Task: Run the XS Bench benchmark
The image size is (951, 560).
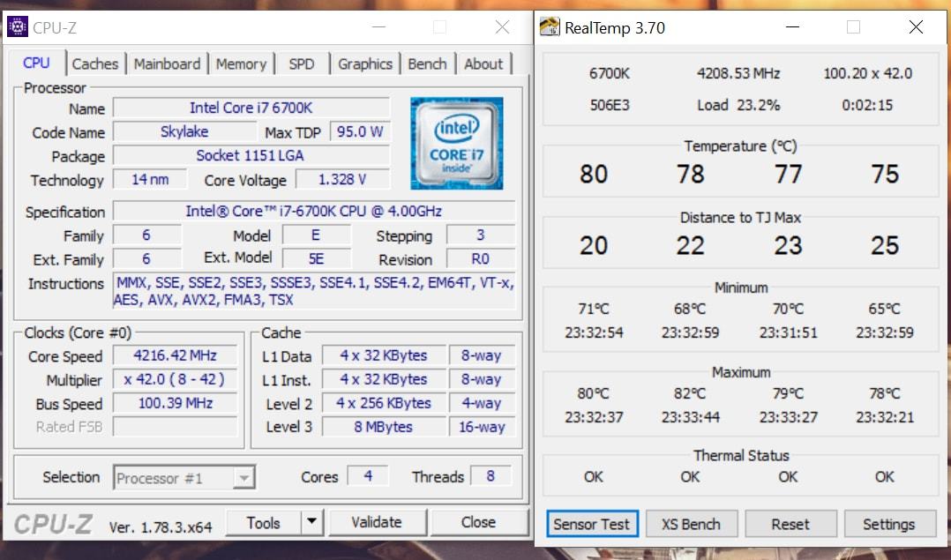Action: [691, 524]
